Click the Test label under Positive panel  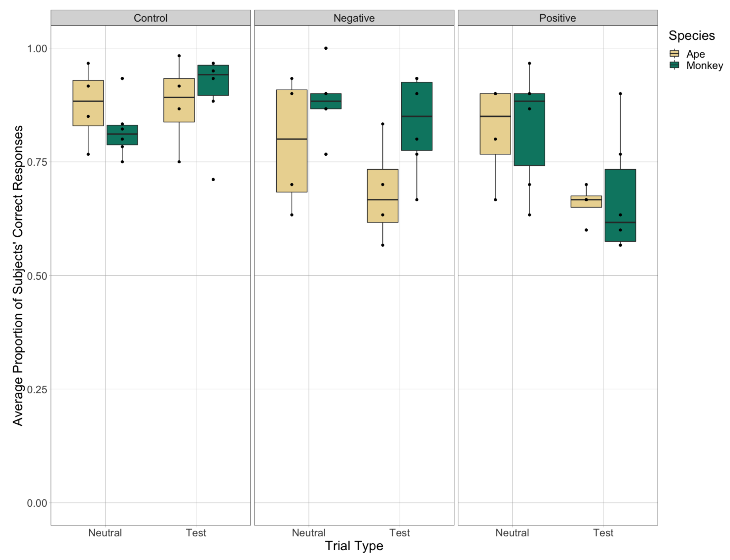[x=603, y=533]
